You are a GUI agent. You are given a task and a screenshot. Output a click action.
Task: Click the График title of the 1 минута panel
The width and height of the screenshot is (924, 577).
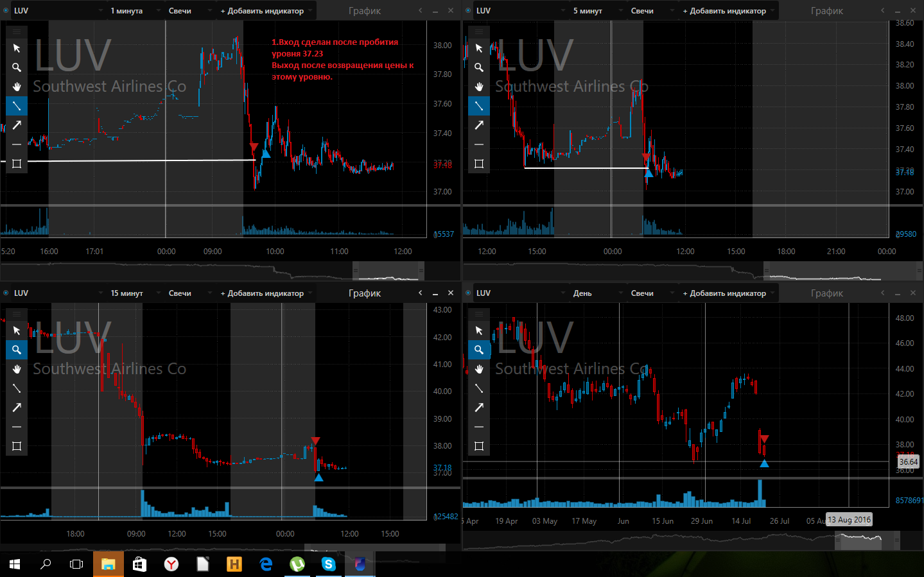365,11
